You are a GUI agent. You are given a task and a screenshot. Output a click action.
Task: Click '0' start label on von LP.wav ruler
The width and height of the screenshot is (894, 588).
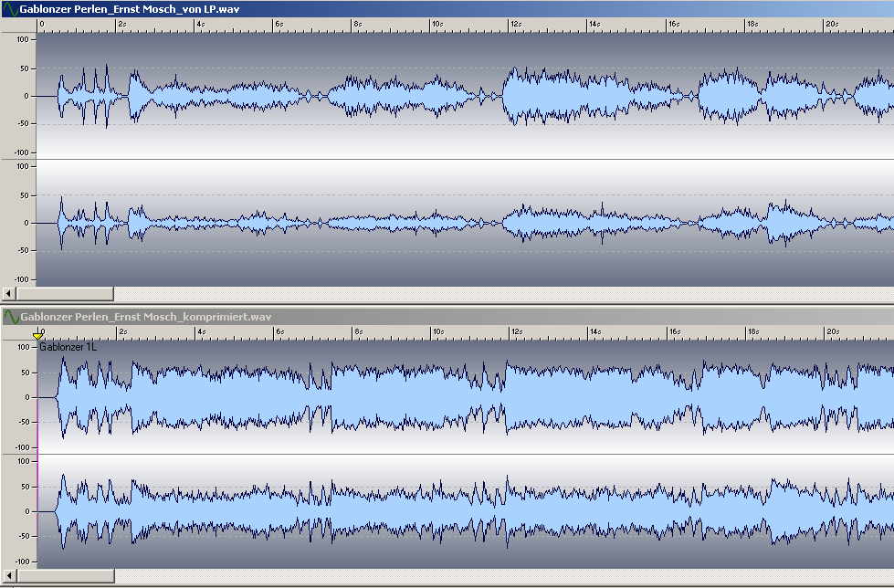(x=42, y=24)
